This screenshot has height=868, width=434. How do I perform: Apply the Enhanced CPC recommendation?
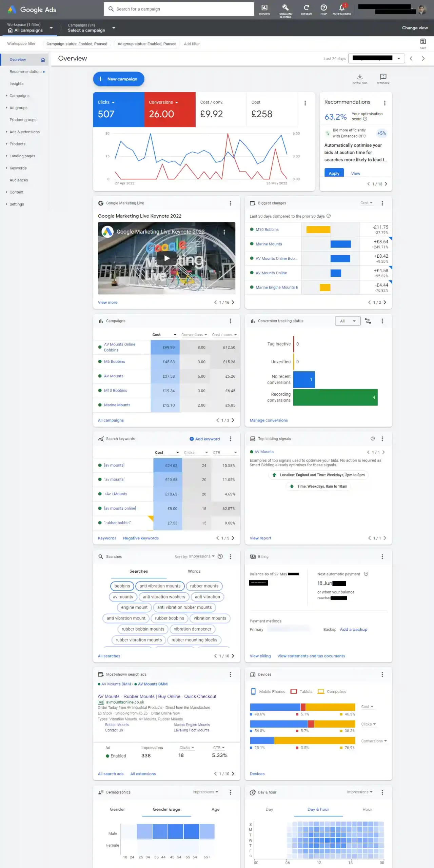click(334, 173)
